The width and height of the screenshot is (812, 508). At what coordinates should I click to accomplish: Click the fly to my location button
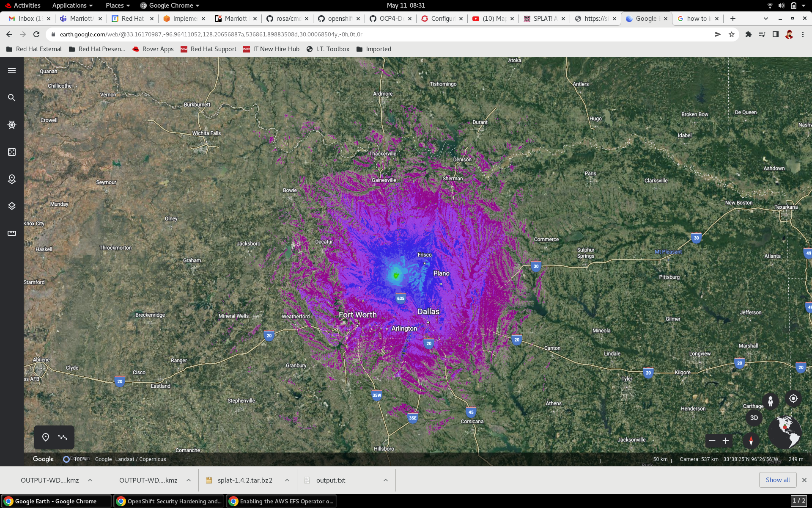[x=793, y=398]
